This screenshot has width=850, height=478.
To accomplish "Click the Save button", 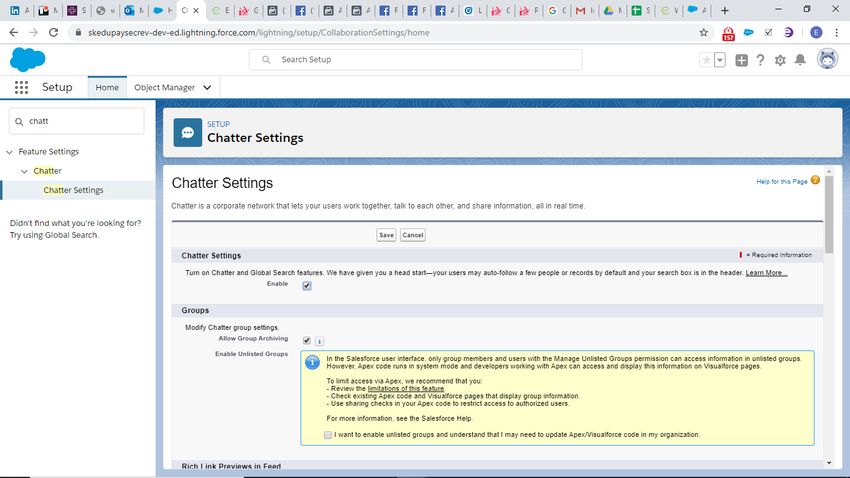I will point(386,235).
